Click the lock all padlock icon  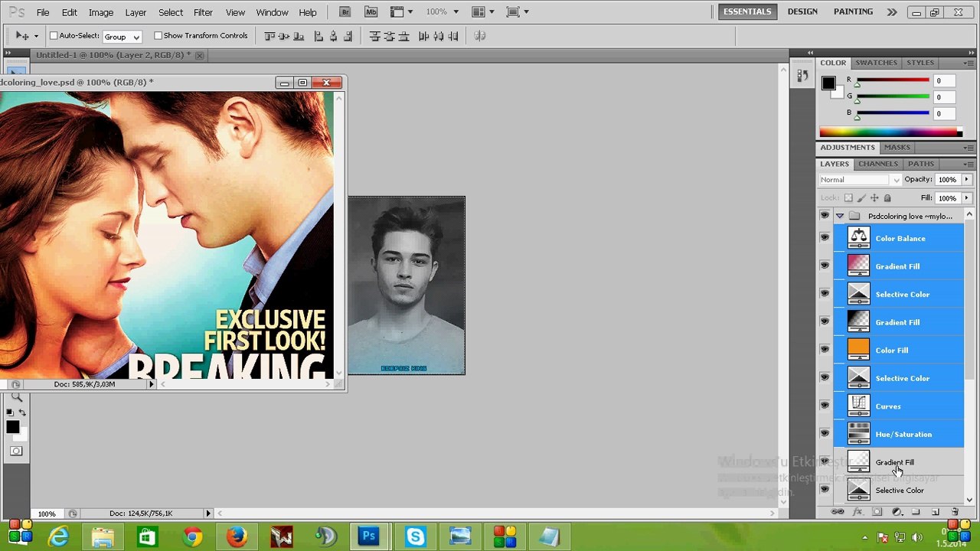887,198
